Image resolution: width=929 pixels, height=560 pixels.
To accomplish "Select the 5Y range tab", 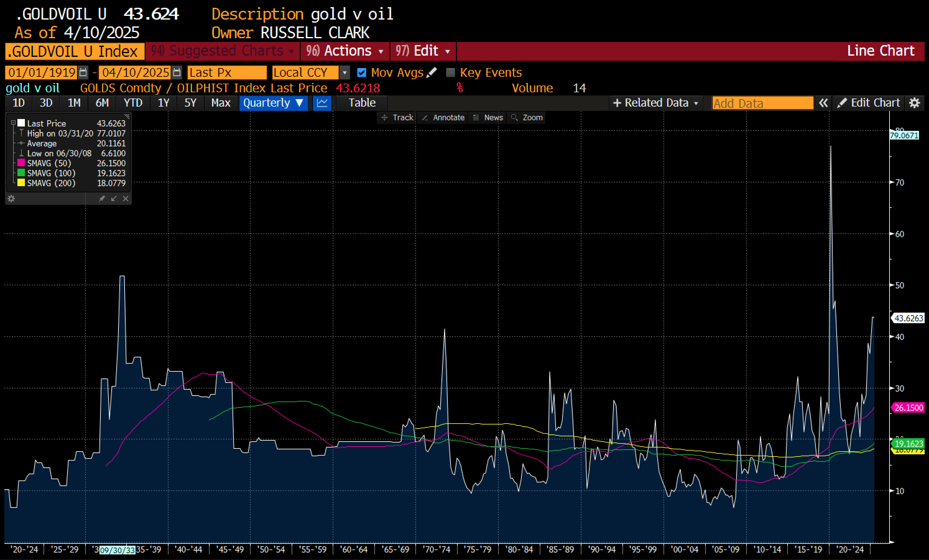I will [190, 103].
